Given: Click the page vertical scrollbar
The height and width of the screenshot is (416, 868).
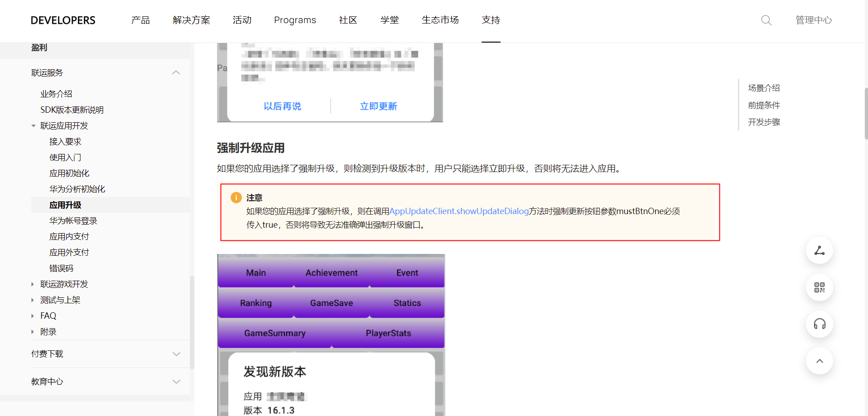Looking at the screenshot, I should pos(866,113).
